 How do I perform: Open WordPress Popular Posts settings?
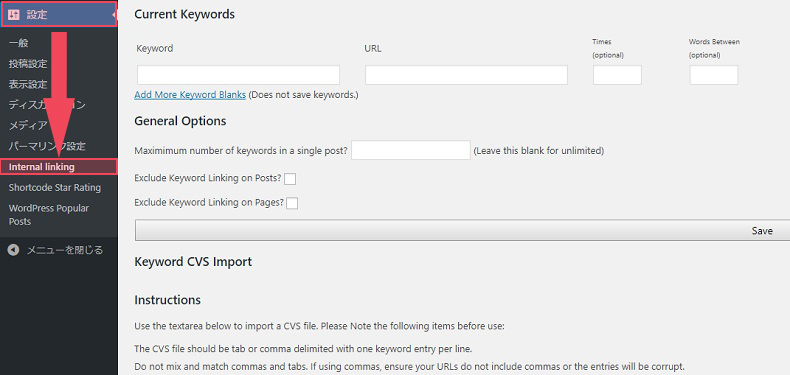tap(48, 215)
